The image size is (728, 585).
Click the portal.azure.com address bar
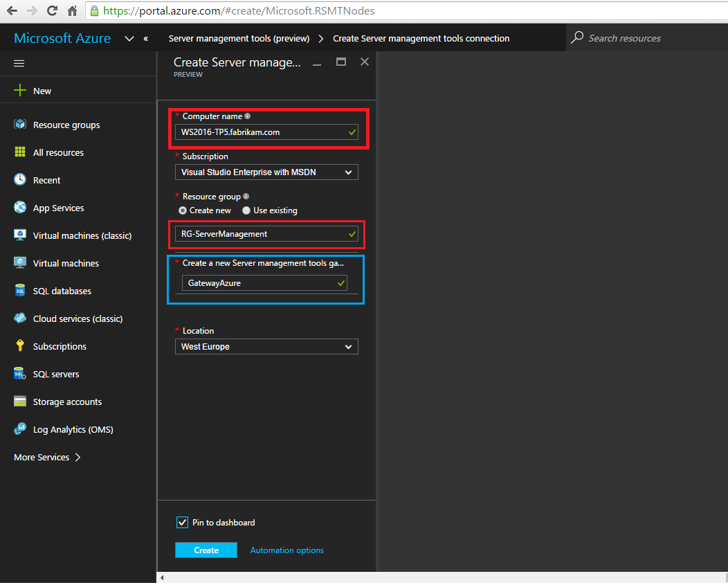click(x=408, y=10)
